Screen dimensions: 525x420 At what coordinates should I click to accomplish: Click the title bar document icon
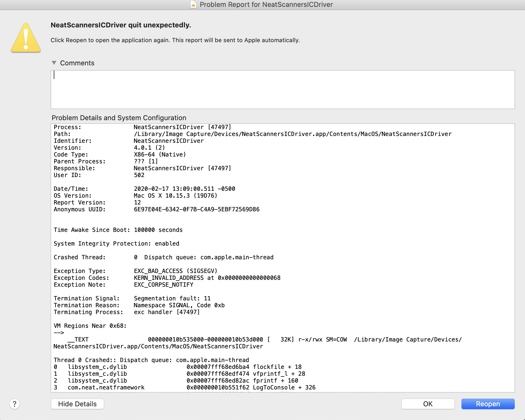tap(193, 4)
